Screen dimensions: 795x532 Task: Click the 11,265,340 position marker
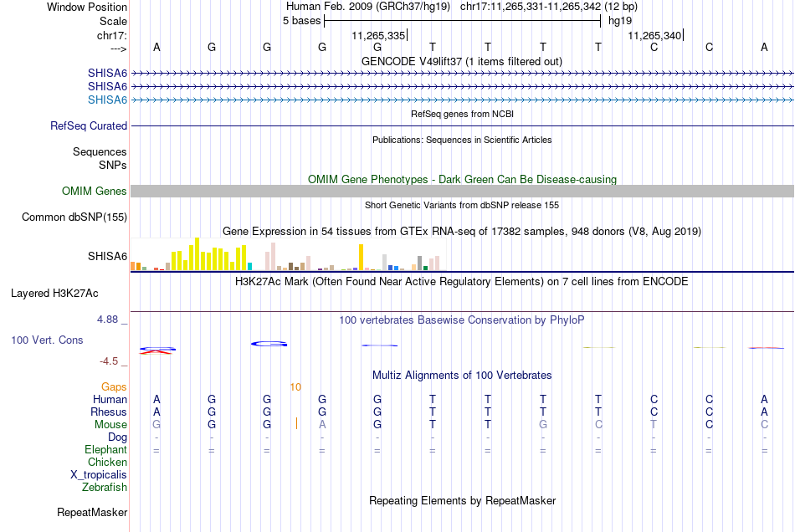(655, 35)
